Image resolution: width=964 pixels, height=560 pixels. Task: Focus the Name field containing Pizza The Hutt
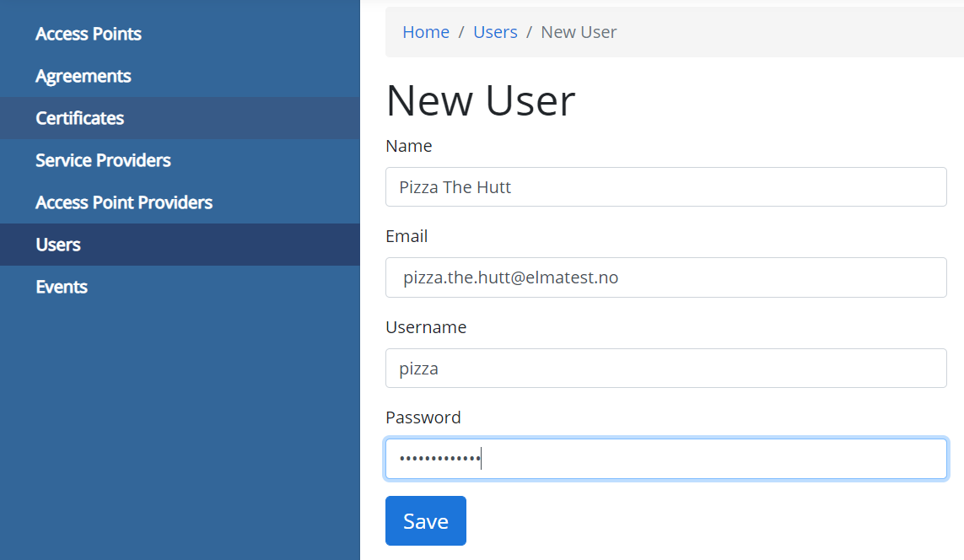pyautogui.click(x=665, y=186)
